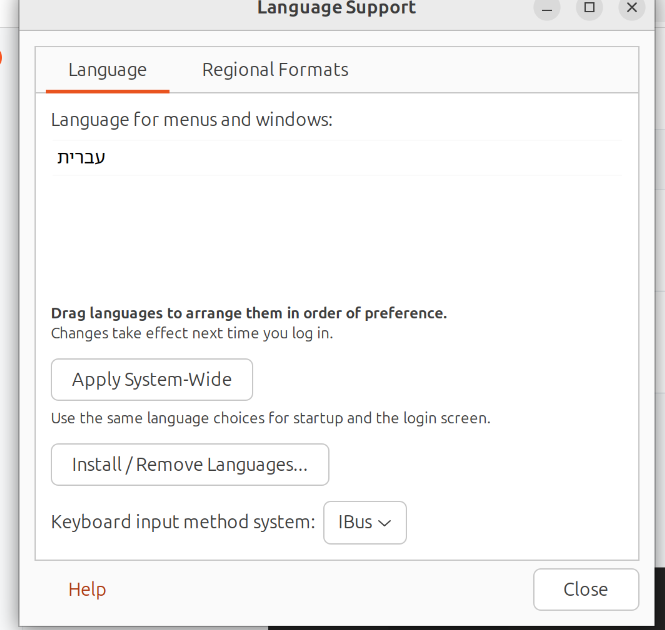Open the Help link
This screenshot has width=665, height=630.
[x=87, y=590]
